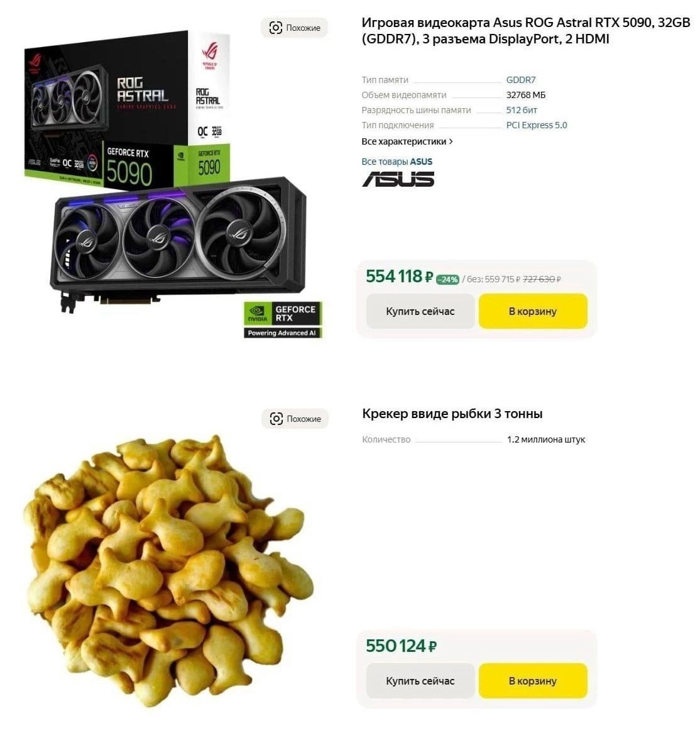
Task: Click the NVIDIA GeForce RTX badge on image
Action: pyautogui.click(x=283, y=320)
